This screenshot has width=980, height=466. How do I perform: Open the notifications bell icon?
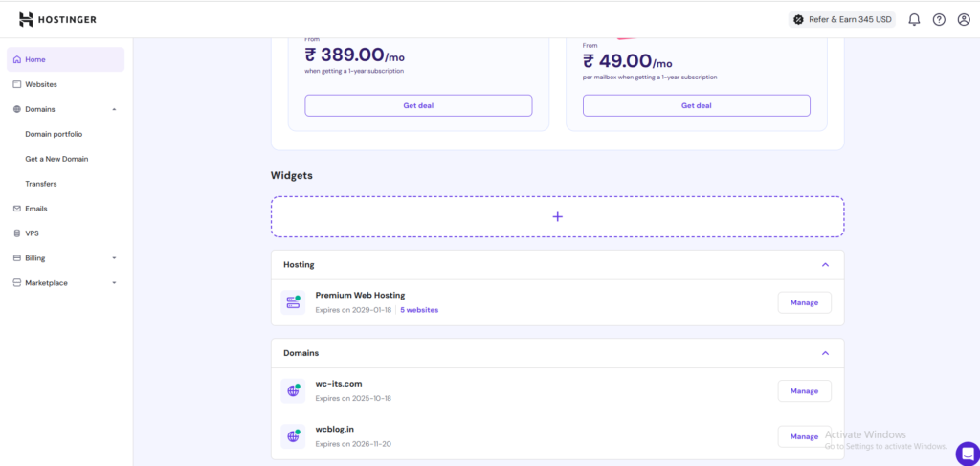coord(914,19)
